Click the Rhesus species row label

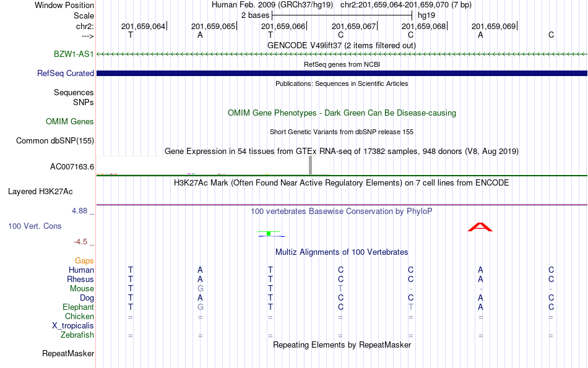[80, 279]
